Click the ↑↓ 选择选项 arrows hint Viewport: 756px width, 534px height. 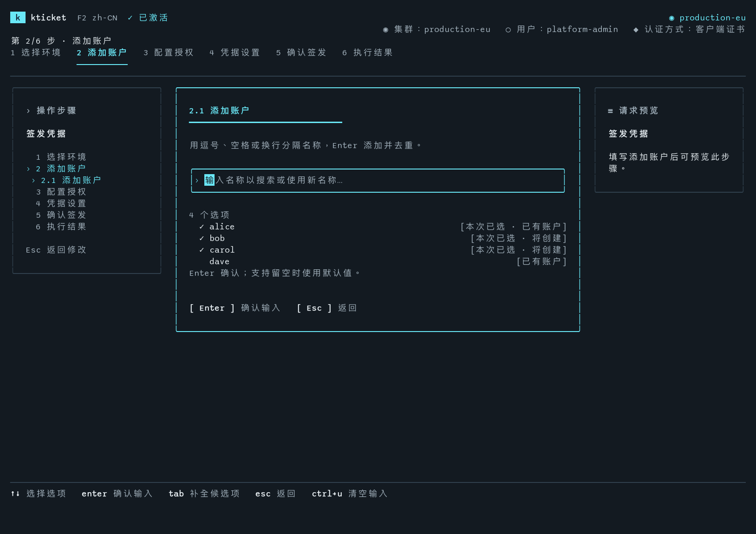click(x=38, y=494)
